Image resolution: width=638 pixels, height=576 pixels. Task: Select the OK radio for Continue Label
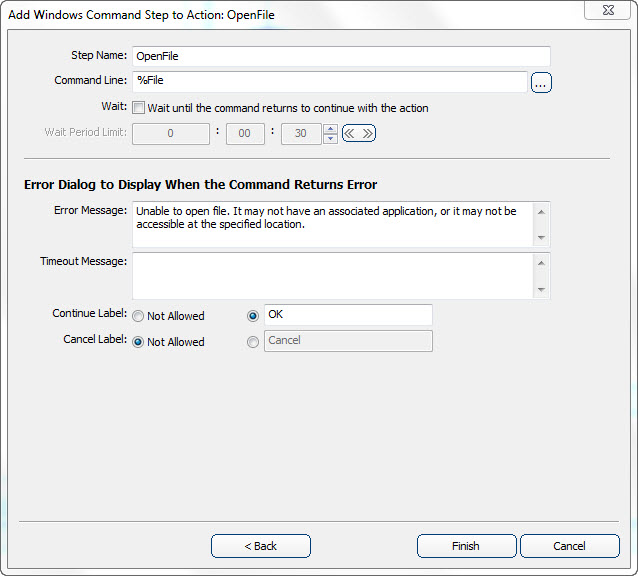(x=252, y=315)
